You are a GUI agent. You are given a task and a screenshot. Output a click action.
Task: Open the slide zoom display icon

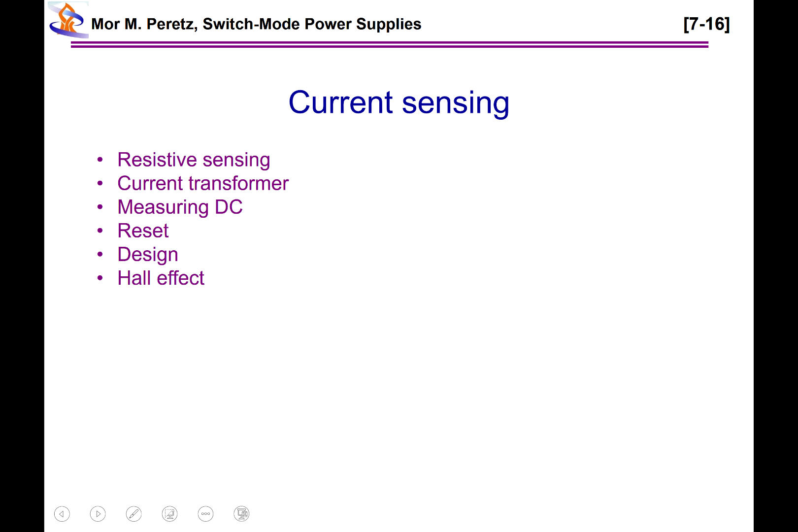[170, 514]
